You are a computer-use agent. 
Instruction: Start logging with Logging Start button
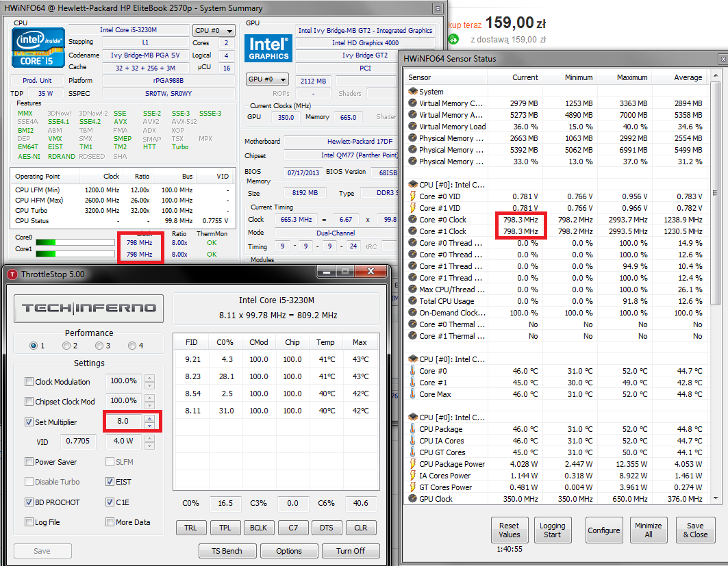[x=553, y=530]
